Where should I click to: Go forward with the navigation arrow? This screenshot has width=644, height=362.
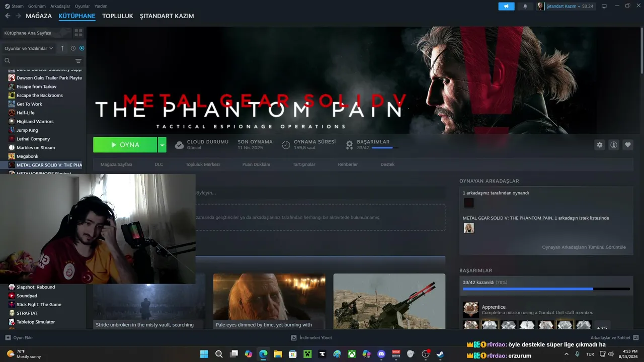18,16
